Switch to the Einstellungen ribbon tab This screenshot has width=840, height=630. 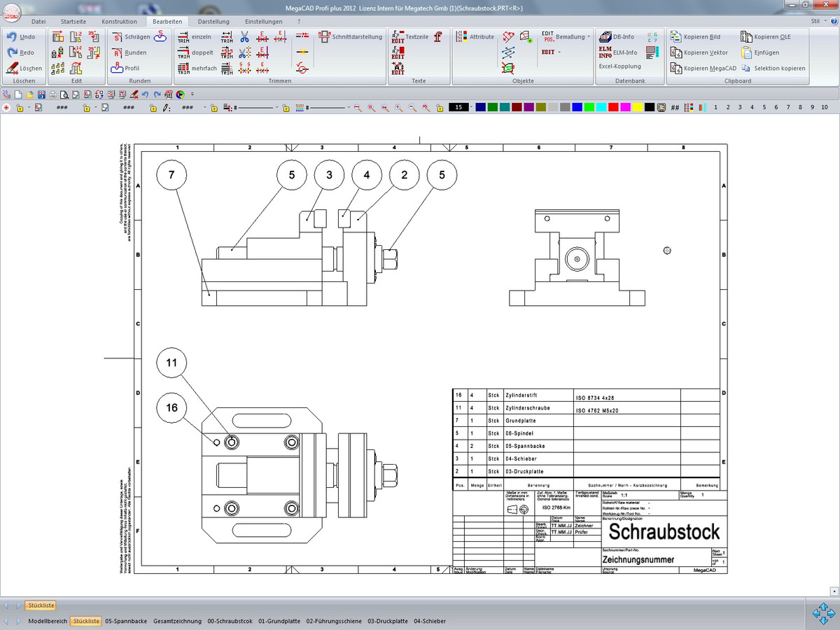(x=264, y=22)
